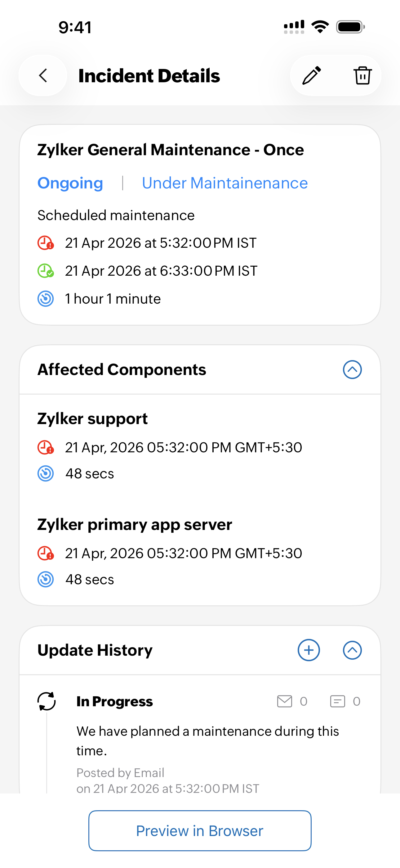Viewport: 400px width, 868px height.
Task: Tap the back arrow button
Action: point(43,75)
